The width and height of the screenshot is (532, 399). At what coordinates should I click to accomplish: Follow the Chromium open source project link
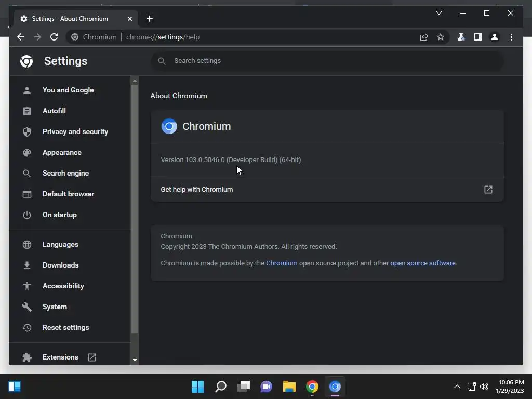coord(282,263)
